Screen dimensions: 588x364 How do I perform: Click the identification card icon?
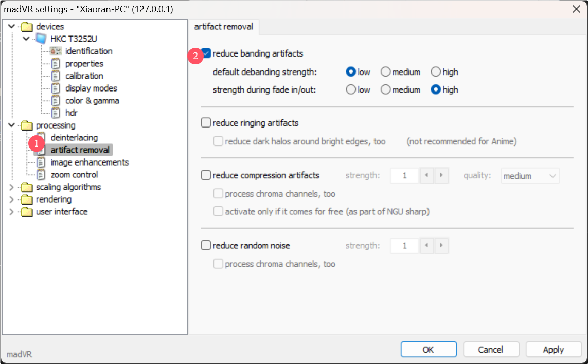pos(56,51)
